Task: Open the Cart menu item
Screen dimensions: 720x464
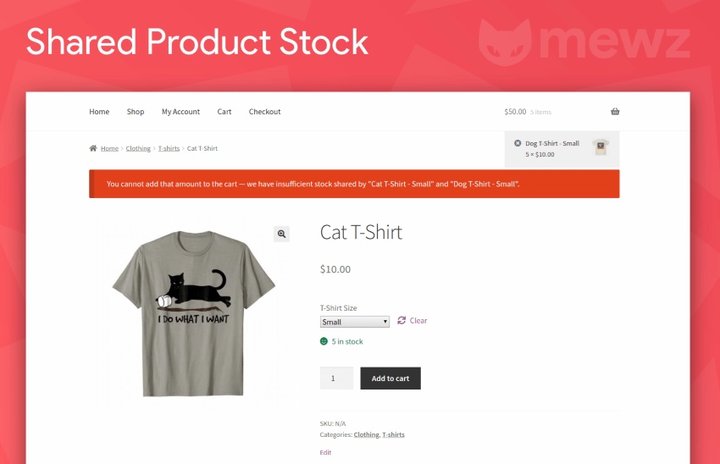Action: [x=224, y=112]
